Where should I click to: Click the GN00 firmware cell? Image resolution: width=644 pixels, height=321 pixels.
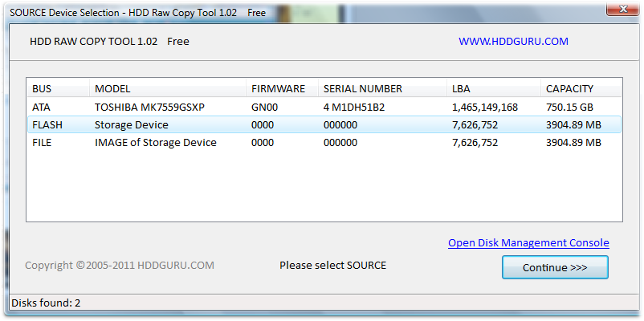[x=264, y=108]
